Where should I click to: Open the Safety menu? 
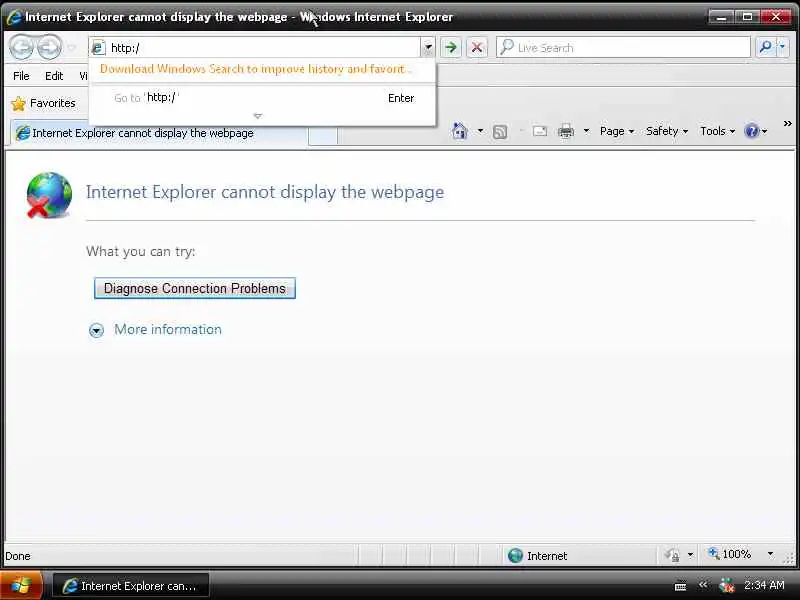coord(667,131)
